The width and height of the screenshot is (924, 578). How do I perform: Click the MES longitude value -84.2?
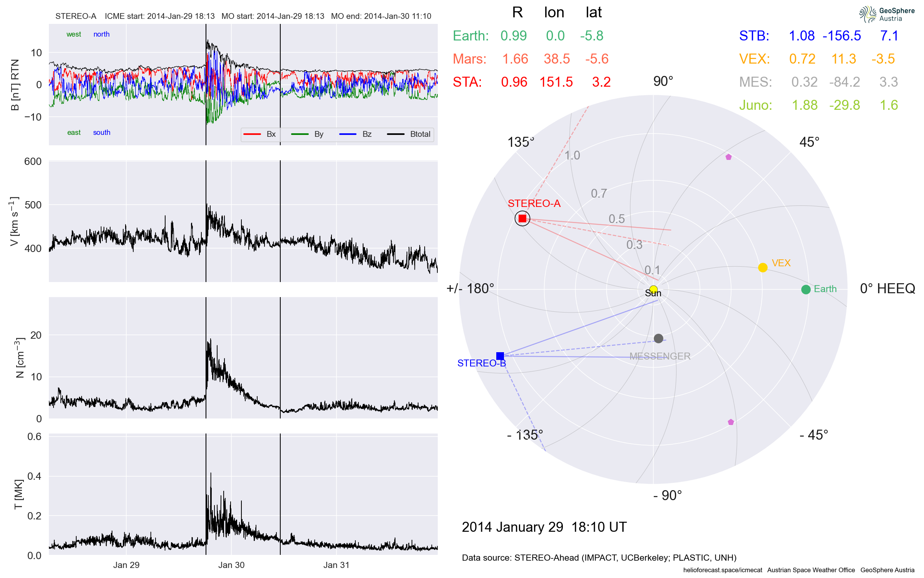tap(844, 82)
